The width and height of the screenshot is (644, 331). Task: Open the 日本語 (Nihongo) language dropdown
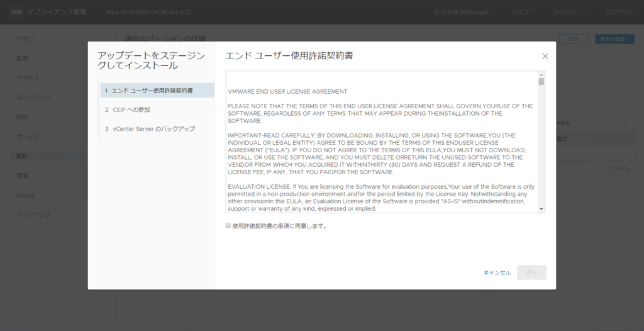click(462, 13)
